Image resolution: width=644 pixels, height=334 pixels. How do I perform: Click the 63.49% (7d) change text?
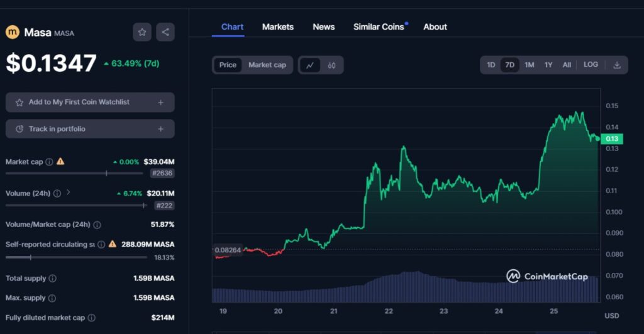[x=131, y=64]
